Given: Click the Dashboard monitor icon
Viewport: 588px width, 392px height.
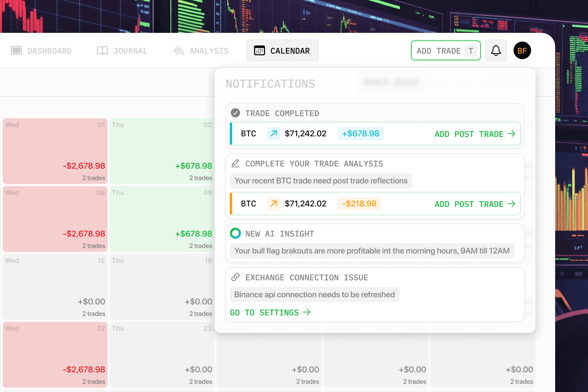Looking at the screenshot, I should click(x=16, y=51).
